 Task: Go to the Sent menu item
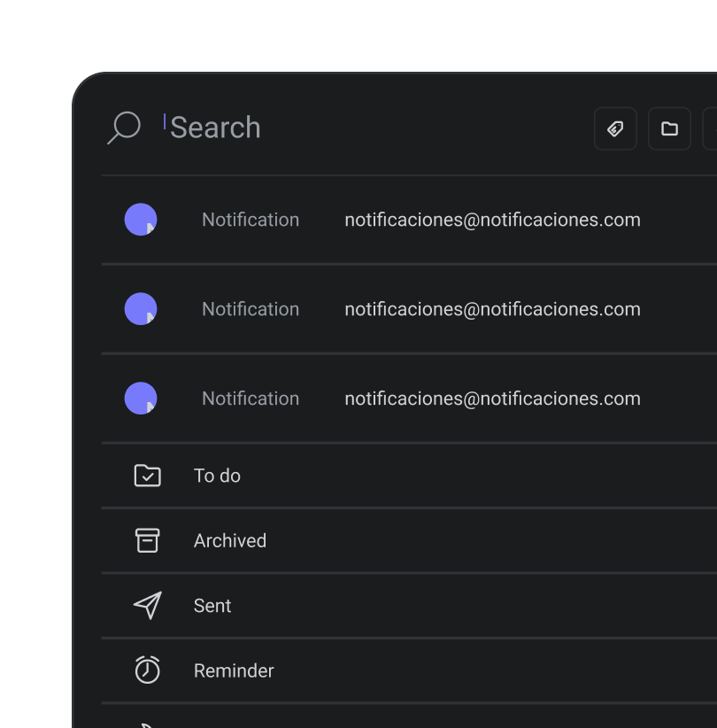point(212,606)
